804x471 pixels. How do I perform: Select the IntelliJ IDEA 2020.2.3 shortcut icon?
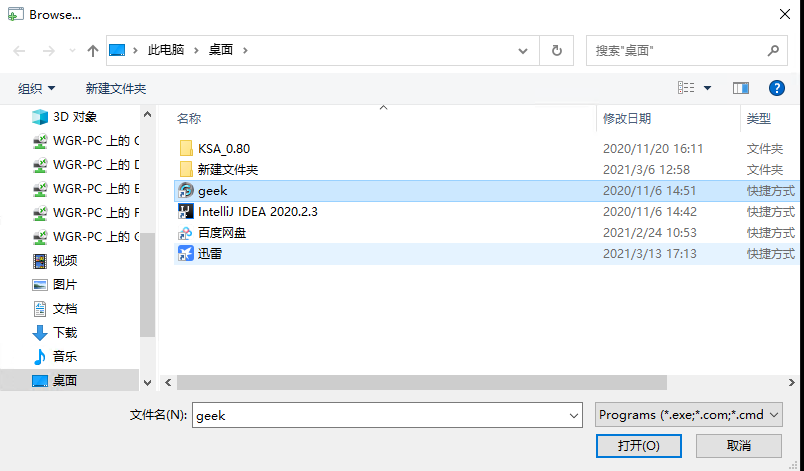pyautogui.click(x=185, y=211)
